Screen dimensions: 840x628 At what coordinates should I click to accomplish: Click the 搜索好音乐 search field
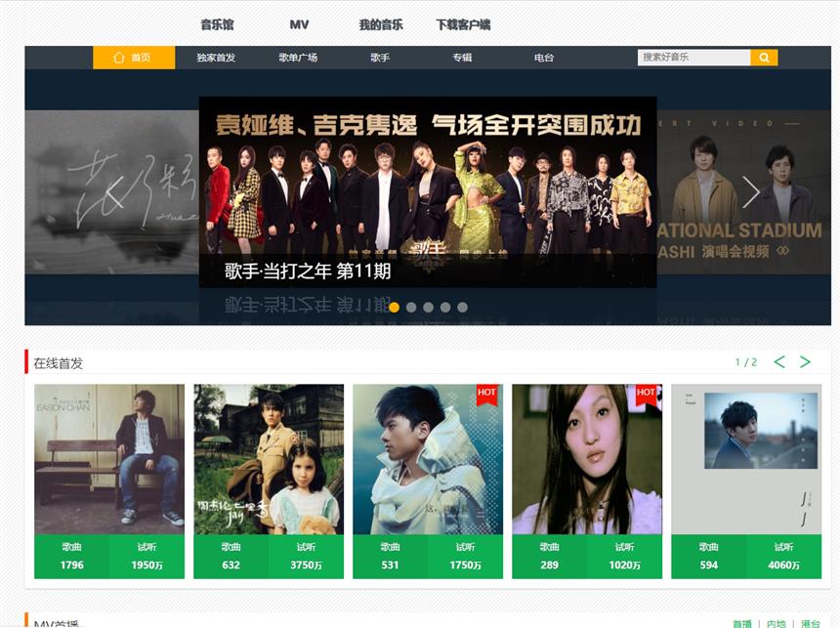693,58
